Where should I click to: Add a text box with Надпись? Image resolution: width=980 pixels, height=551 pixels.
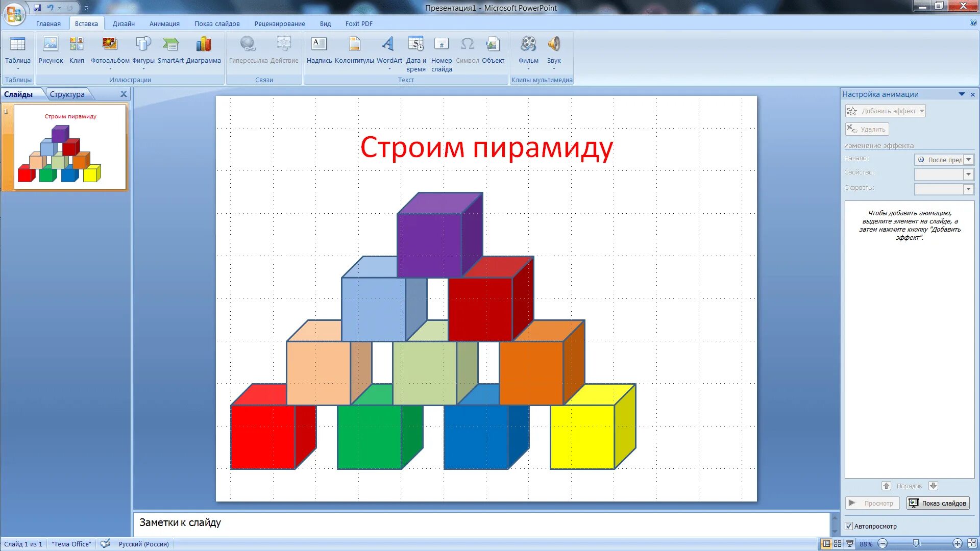pyautogui.click(x=319, y=45)
